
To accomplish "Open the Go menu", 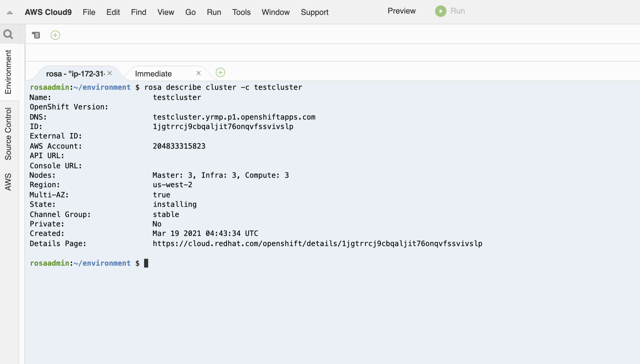I will click(x=190, y=12).
